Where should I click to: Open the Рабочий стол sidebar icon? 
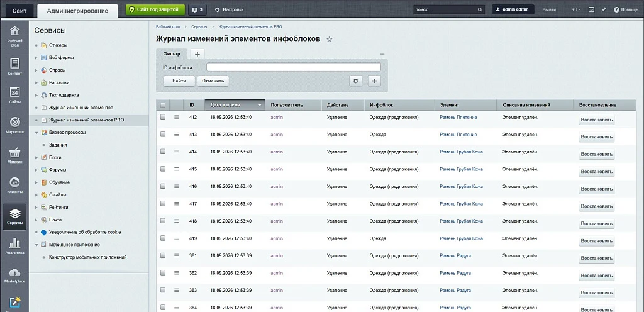pos(14,36)
